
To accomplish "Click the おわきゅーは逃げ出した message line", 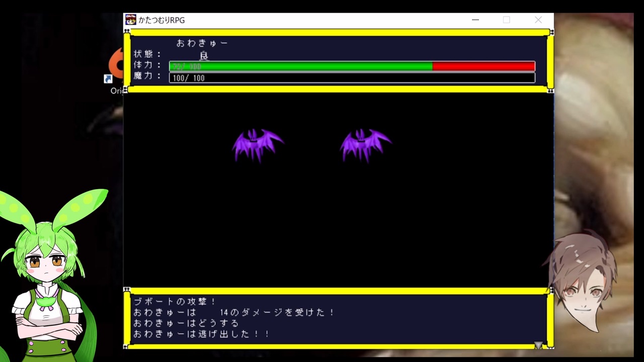I will [x=202, y=334].
